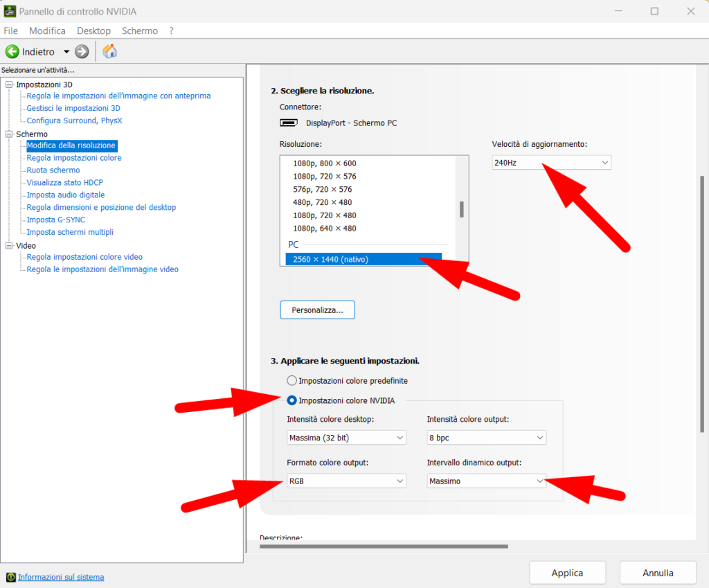Click the horizontal scrollbar below the panel
This screenshot has width=709, height=588.
(x=384, y=546)
